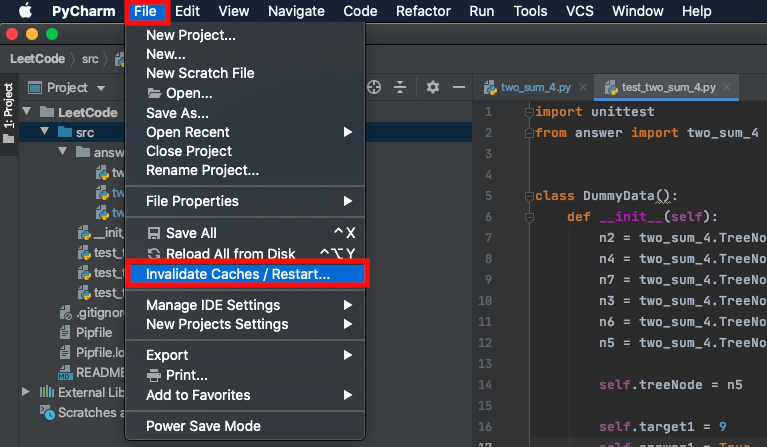Expand Manage IDE Settings submenu

(x=245, y=305)
